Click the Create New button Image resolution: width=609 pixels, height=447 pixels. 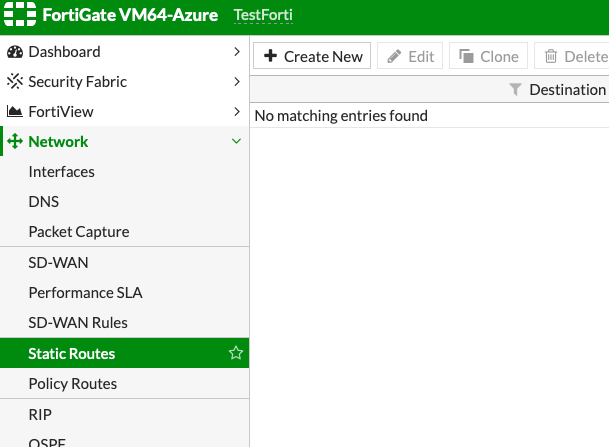pos(312,56)
